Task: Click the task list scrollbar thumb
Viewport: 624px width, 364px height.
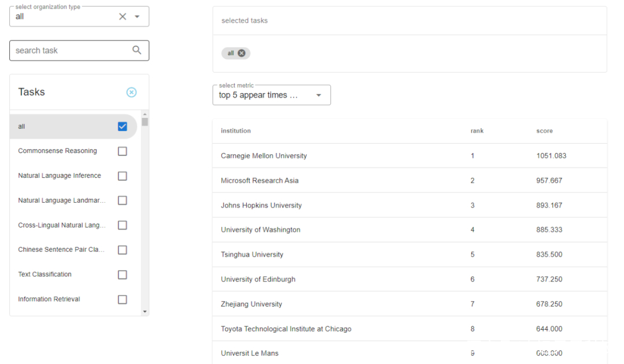Action: click(x=145, y=122)
